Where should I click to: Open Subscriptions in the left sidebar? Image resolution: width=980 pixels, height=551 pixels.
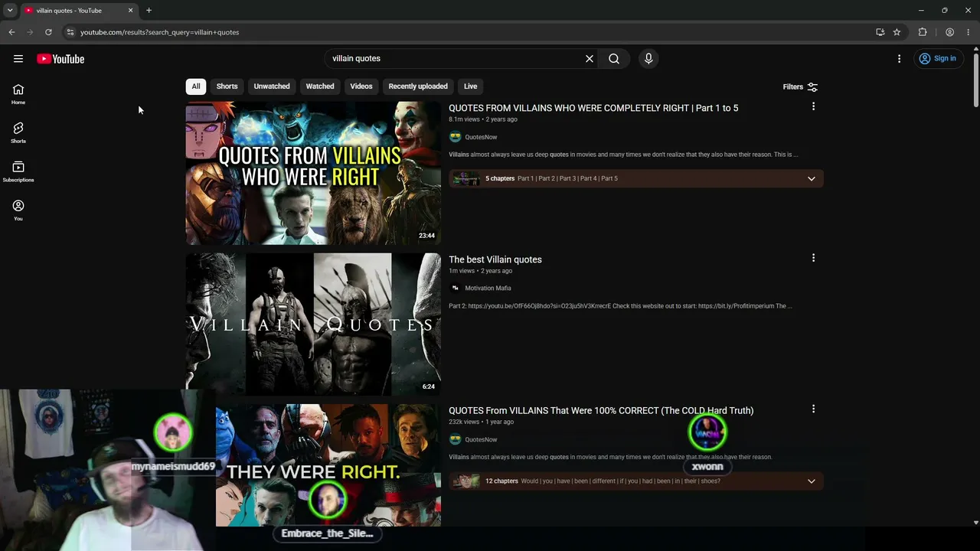(x=18, y=171)
